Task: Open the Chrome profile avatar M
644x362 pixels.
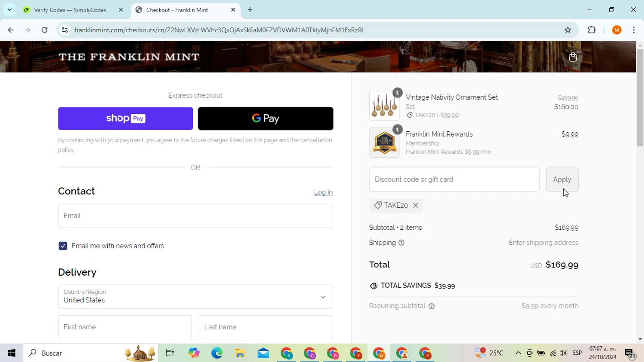Action: (x=617, y=30)
